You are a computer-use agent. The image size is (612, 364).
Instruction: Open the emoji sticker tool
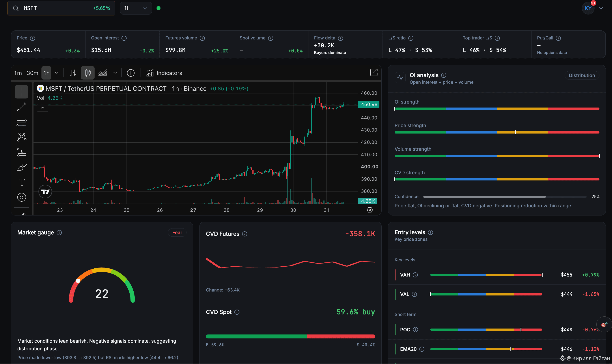click(22, 197)
